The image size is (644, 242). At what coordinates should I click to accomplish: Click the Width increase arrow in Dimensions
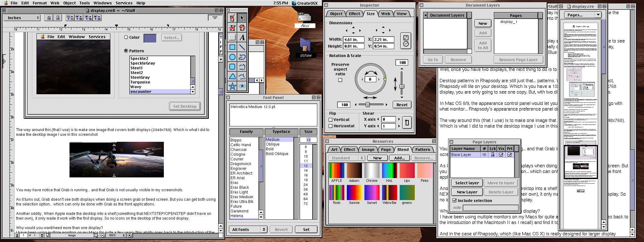[360, 31]
